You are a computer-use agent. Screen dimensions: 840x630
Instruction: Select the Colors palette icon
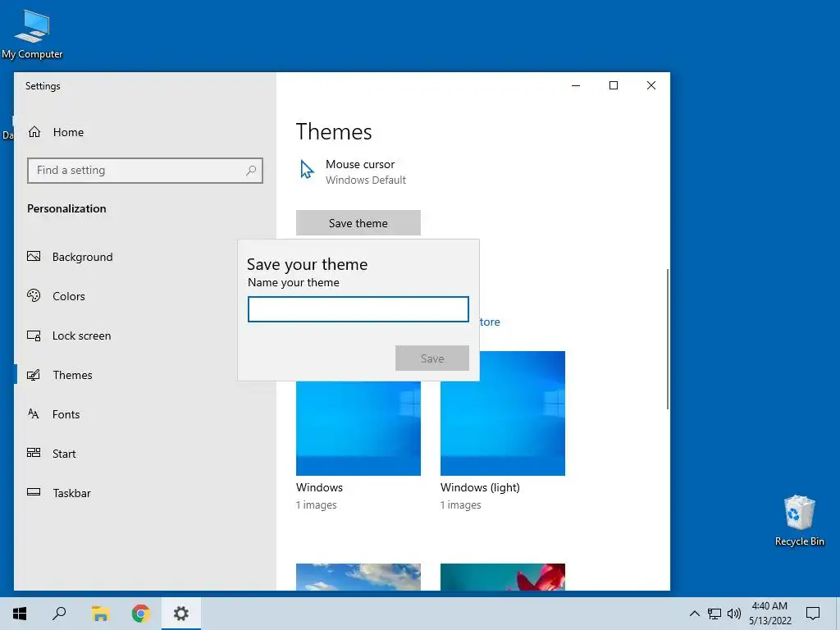tap(34, 295)
